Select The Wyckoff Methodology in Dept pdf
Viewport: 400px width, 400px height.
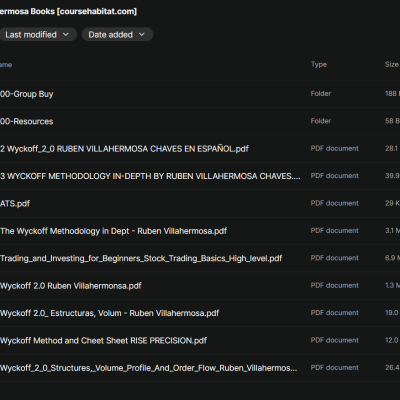114,231
